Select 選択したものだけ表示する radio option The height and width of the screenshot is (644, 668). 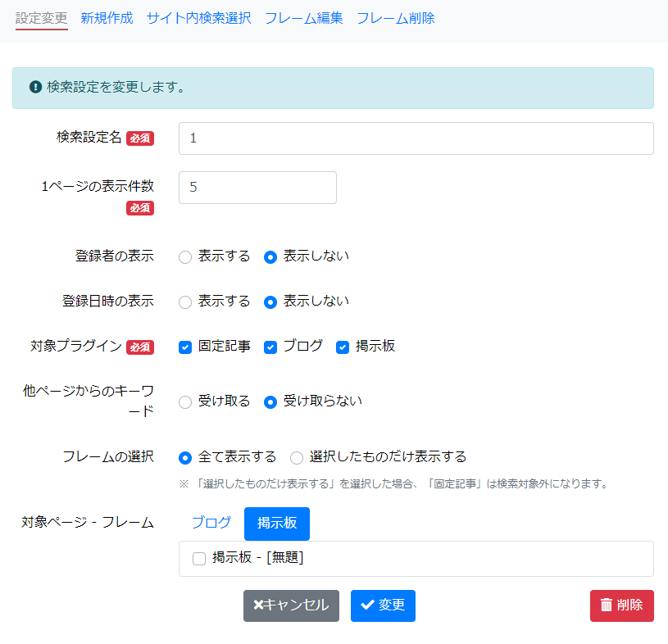pos(296,459)
